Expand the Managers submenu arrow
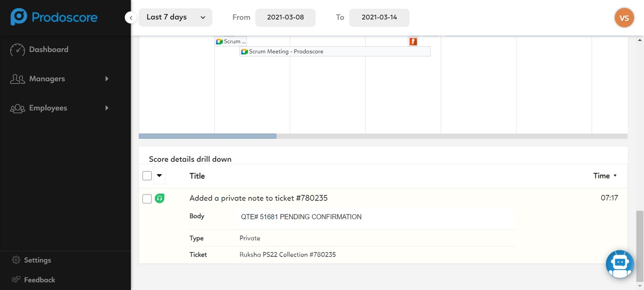 point(107,79)
